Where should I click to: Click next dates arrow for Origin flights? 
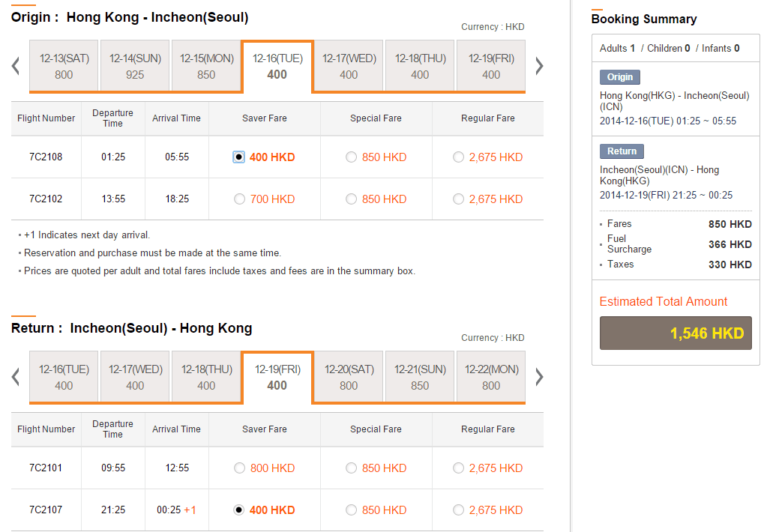[538, 66]
